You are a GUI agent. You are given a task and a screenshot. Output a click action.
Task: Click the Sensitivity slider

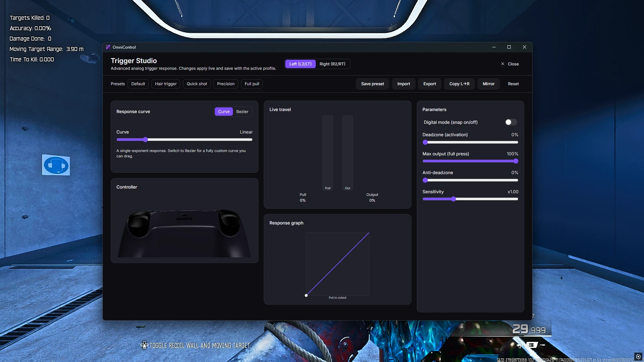coord(470,199)
